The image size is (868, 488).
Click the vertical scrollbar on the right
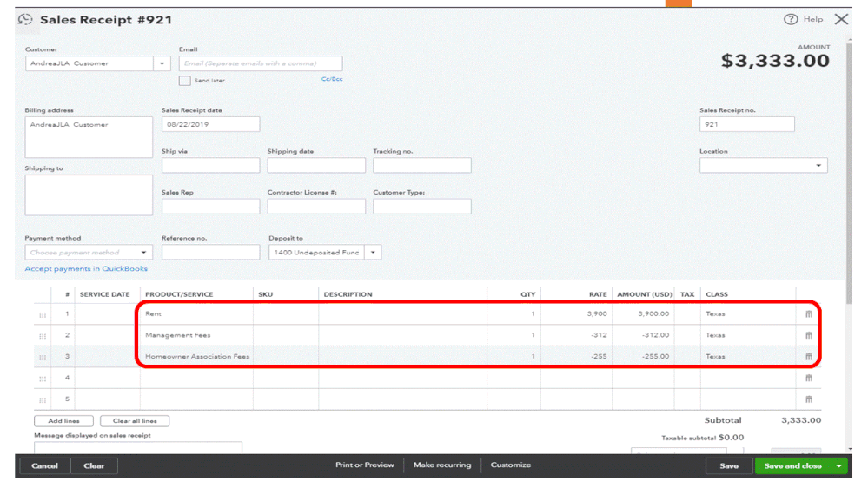849,172
